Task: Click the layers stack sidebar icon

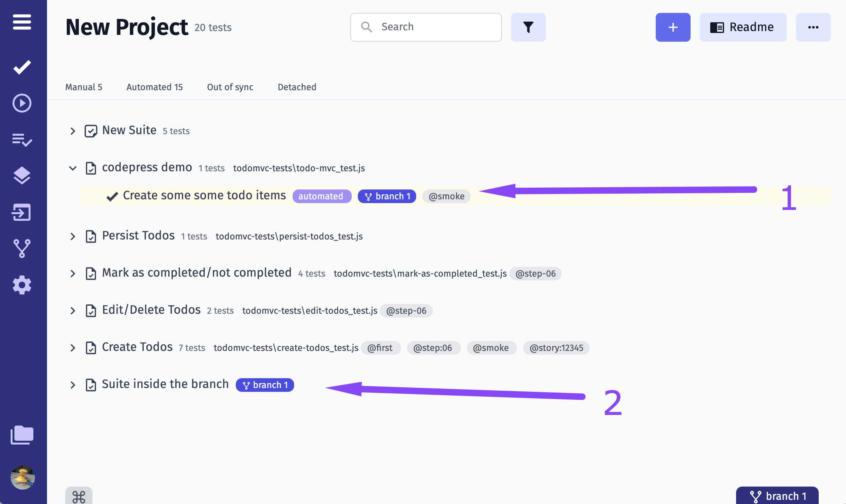Action: 22,175
